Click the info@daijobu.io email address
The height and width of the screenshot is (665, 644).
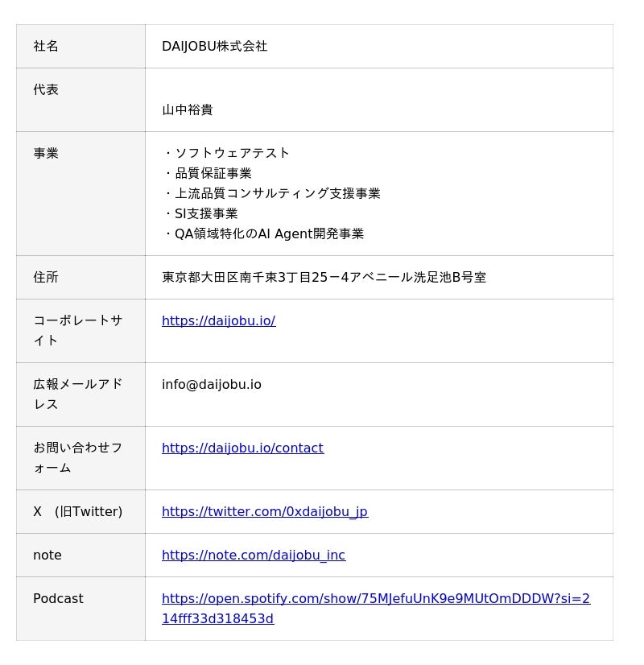(x=211, y=384)
